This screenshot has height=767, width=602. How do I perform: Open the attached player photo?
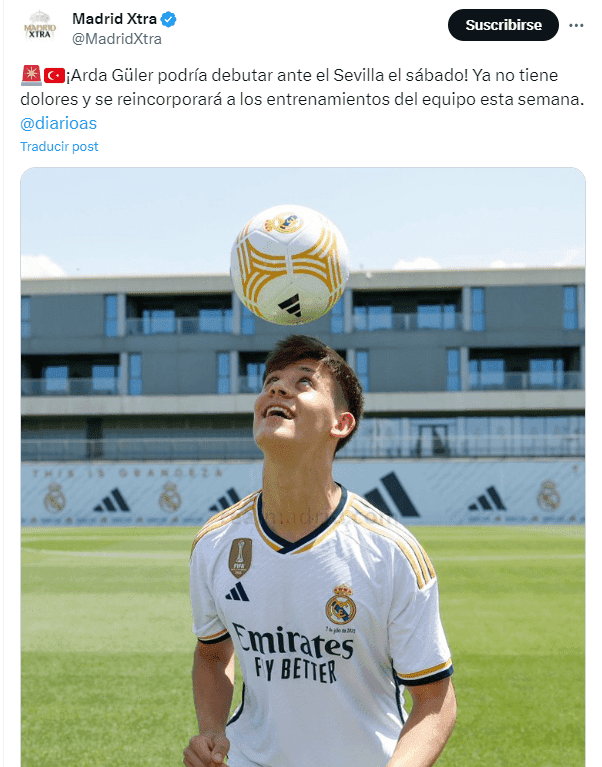303,467
